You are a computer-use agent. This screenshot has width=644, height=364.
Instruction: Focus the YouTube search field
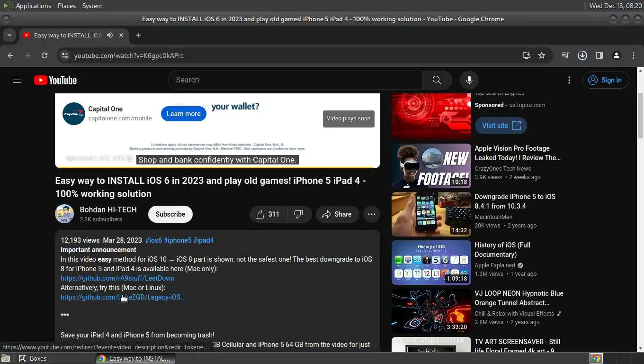click(x=295, y=80)
